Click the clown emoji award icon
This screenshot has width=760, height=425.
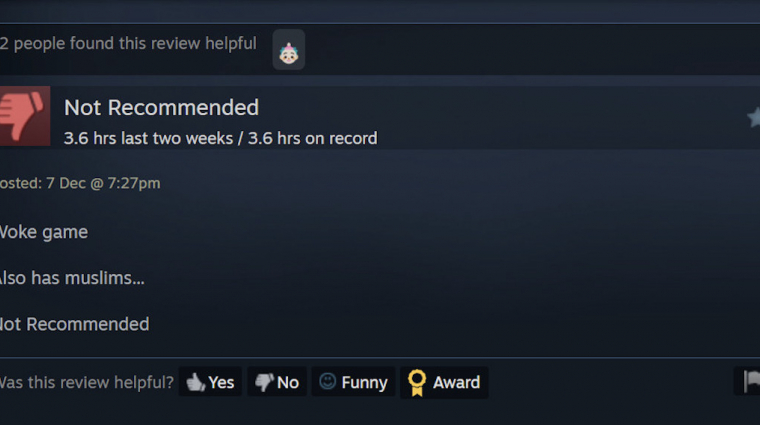pos(288,49)
